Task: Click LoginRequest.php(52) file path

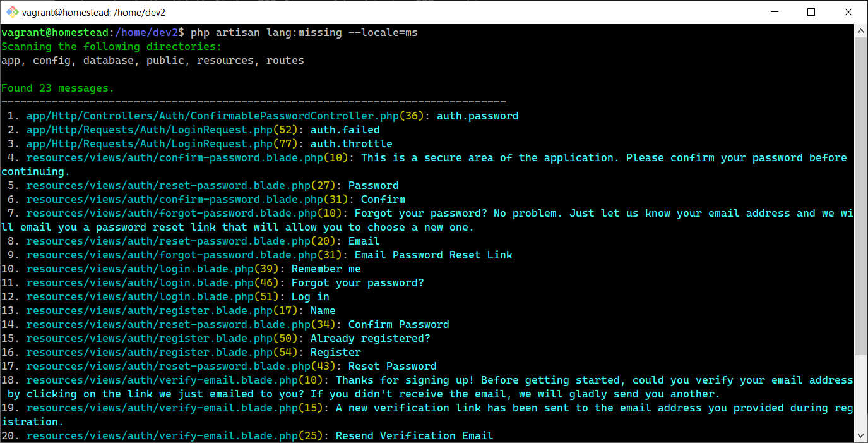Action: click(x=162, y=130)
